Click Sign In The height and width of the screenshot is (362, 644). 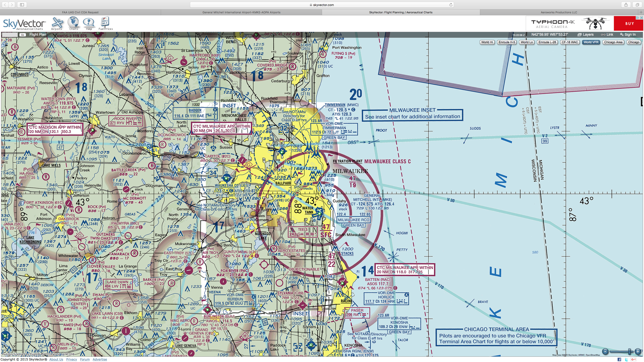[x=628, y=35]
